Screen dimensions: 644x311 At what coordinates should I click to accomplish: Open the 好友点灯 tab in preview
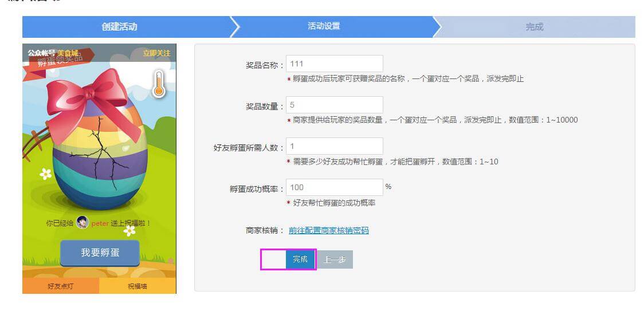pyautogui.click(x=60, y=286)
